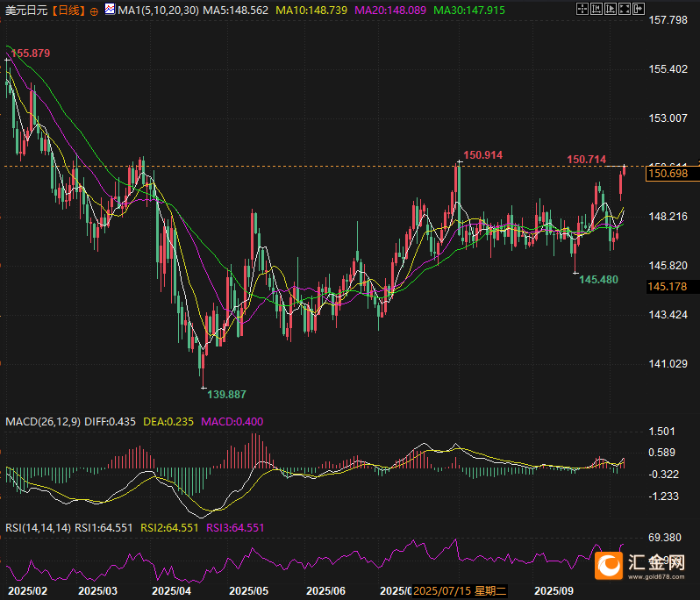Click the 2025/04 time axis label
This screenshot has height=600, width=700.
click(x=171, y=591)
